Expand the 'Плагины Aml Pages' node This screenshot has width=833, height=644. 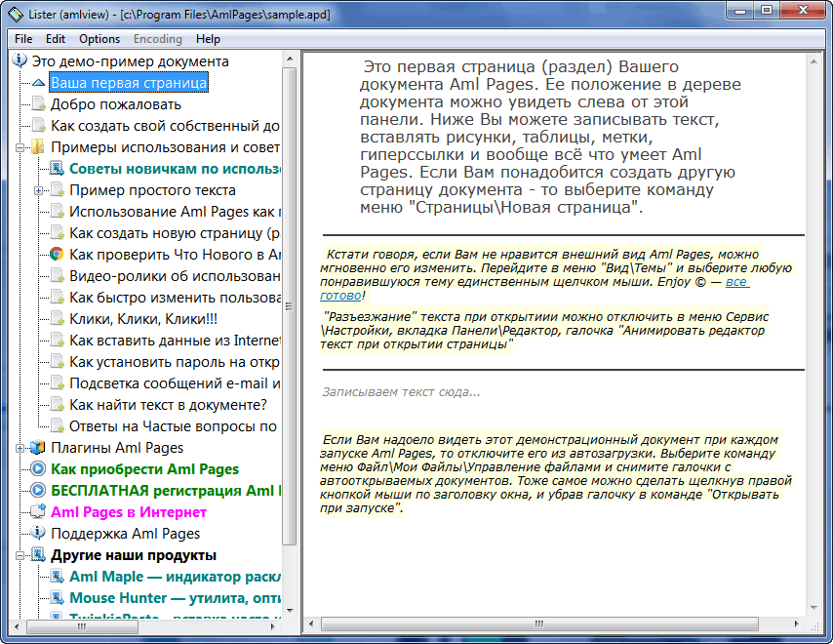click(20, 448)
